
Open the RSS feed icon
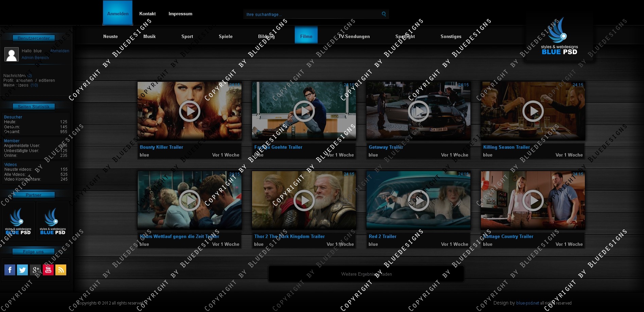point(61,270)
